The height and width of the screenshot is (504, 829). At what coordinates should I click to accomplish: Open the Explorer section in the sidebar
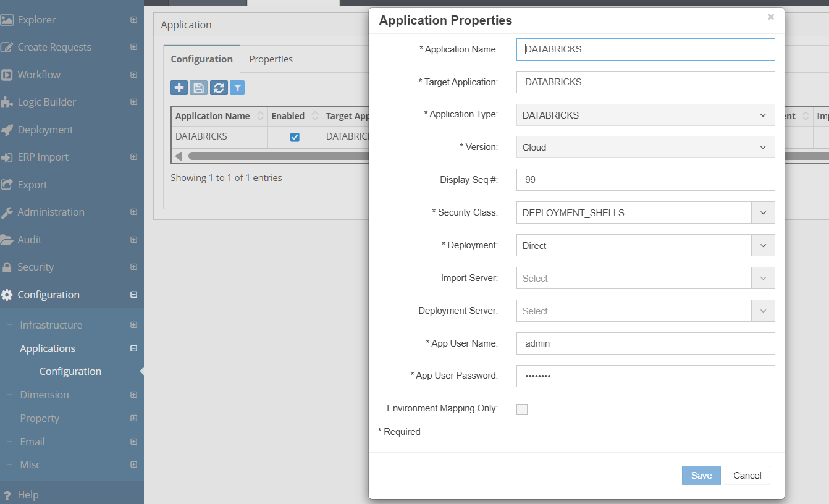point(37,20)
